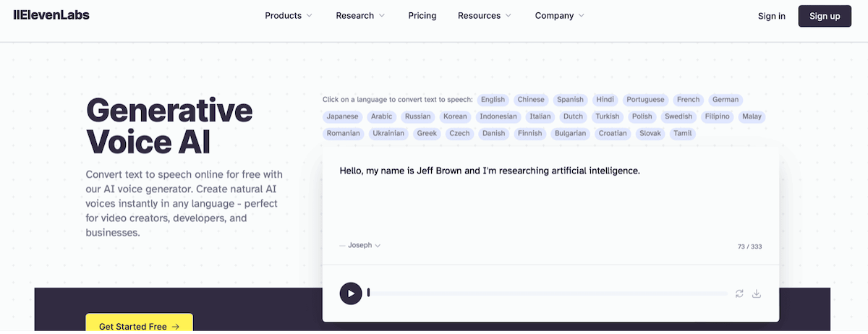Select the Polish language chip
The height and width of the screenshot is (334, 868).
point(642,116)
